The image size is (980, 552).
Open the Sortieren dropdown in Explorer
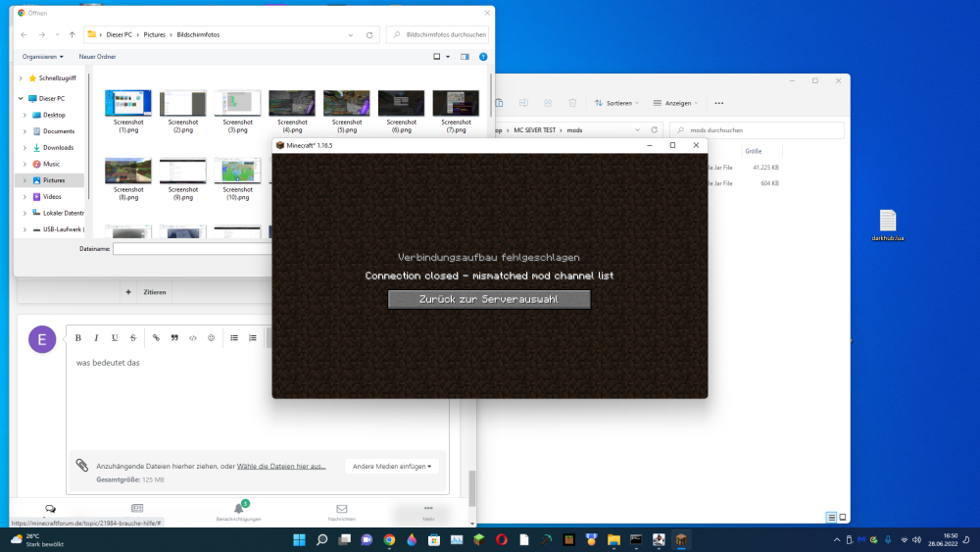point(616,103)
